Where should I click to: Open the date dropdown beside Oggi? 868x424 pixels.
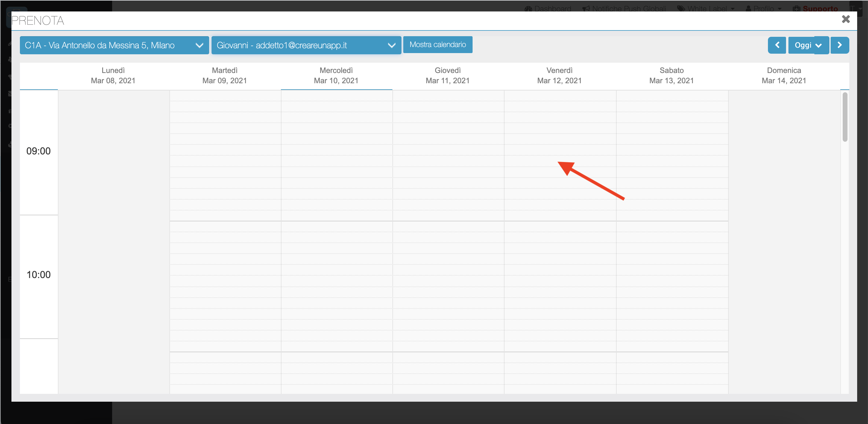819,45
